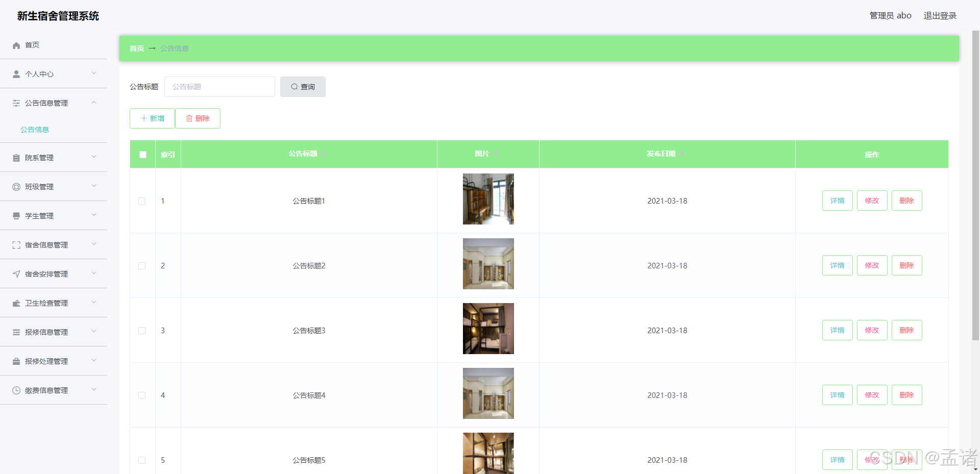Click the sort icon on 发布日期 column header
Screen dimensions: 980x474
point(682,154)
